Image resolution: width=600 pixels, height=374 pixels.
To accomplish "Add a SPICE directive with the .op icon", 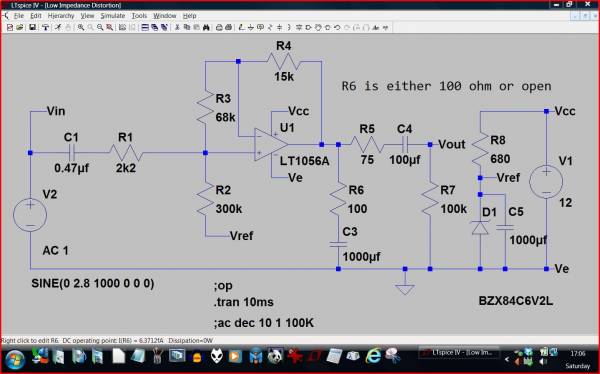I will pyautogui.click(x=385, y=28).
